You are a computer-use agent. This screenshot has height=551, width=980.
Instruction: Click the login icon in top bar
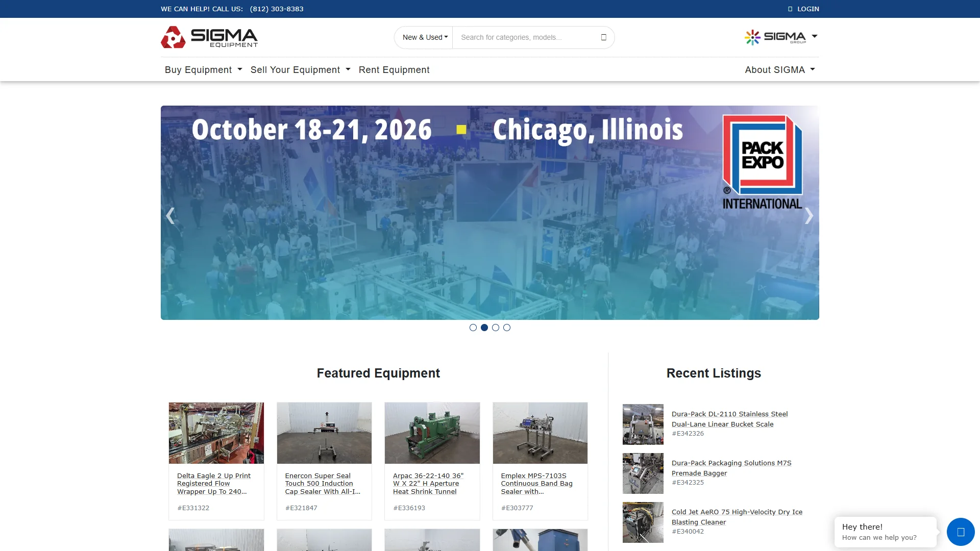coord(790,9)
